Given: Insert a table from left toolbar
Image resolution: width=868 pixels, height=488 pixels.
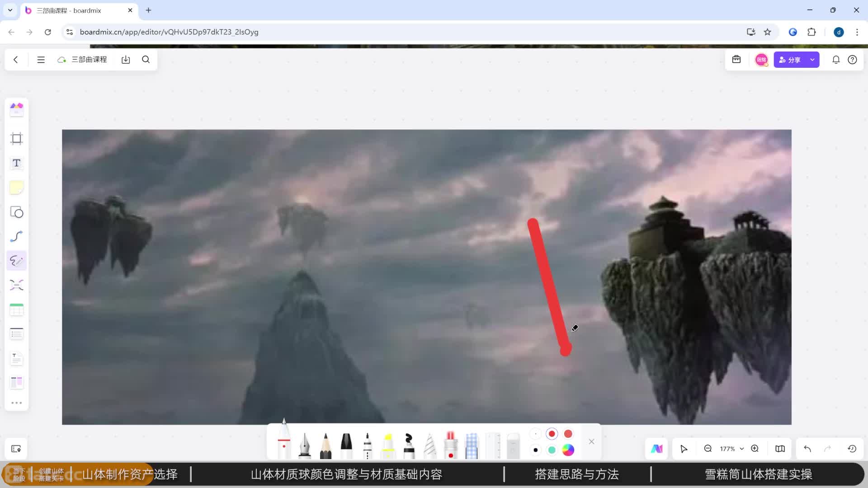Looking at the screenshot, I should 17,310.
